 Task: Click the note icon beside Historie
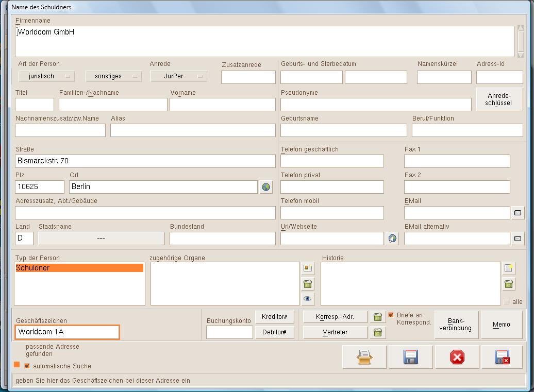click(508, 268)
